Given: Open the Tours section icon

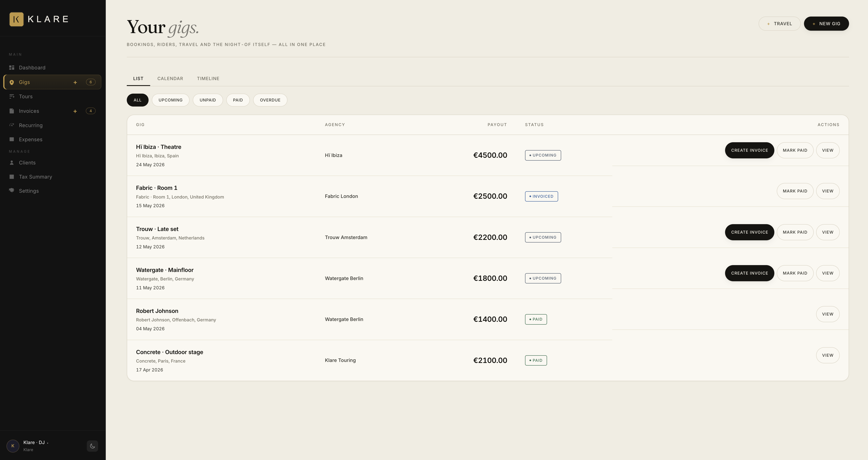Looking at the screenshot, I should pyautogui.click(x=12, y=97).
